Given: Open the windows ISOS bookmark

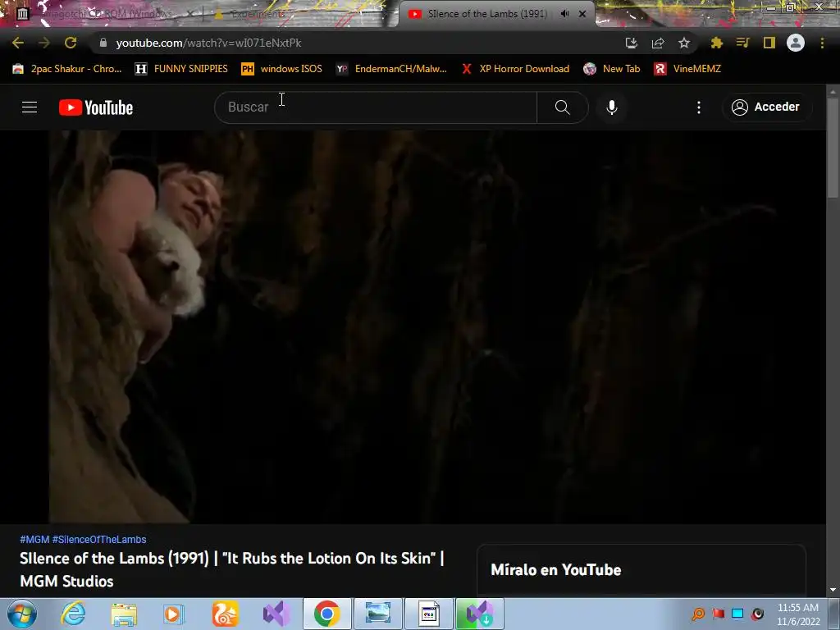Looking at the screenshot, I should pos(282,69).
